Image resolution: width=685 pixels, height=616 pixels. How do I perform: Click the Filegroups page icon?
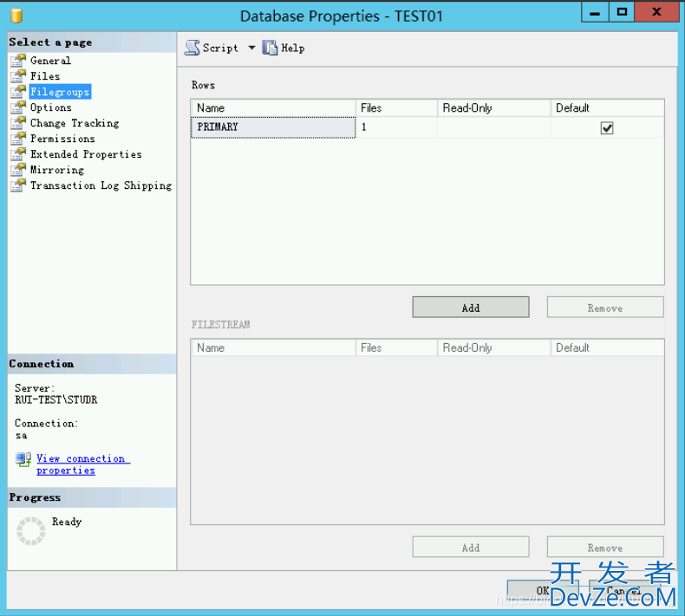pyautogui.click(x=18, y=92)
